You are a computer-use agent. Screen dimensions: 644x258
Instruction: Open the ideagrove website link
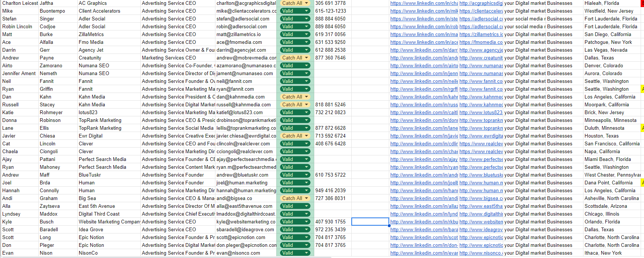481,229
